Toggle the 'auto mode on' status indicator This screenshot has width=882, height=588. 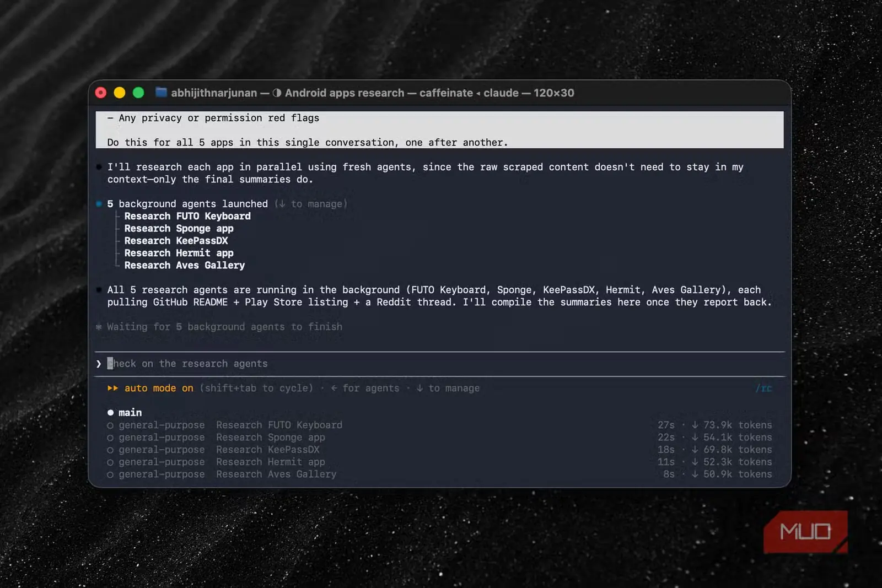tap(159, 388)
